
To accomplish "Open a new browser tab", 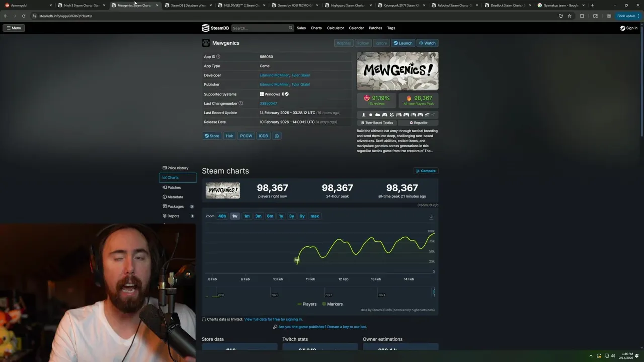I will pyautogui.click(x=592, y=5).
